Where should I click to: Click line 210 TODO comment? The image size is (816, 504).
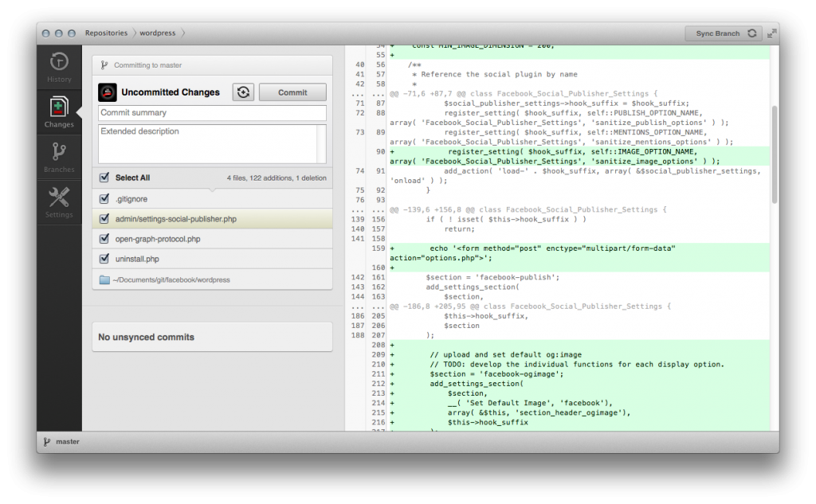pos(577,365)
